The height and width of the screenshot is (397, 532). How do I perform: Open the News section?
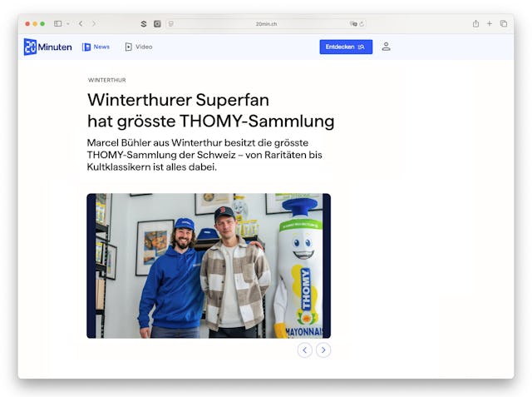click(96, 47)
